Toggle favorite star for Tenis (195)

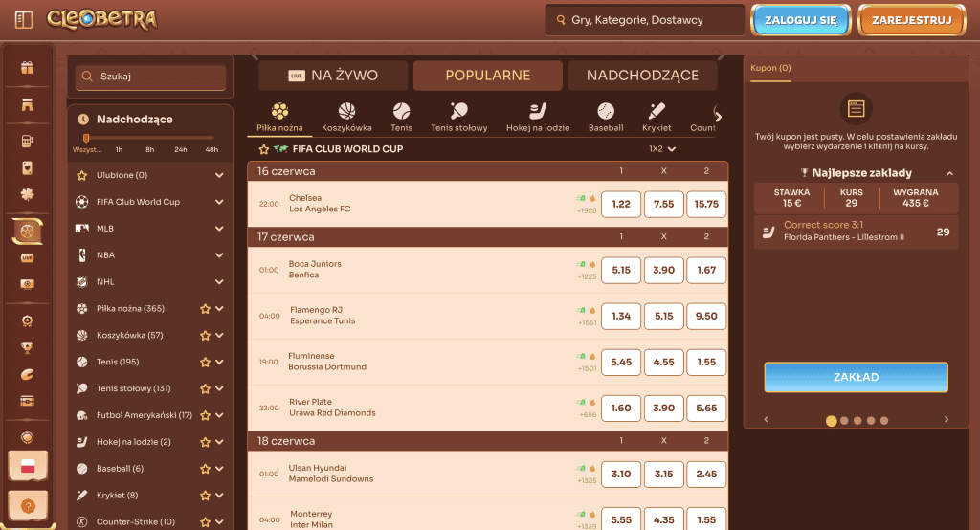pyautogui.click(x=205, y=362)
